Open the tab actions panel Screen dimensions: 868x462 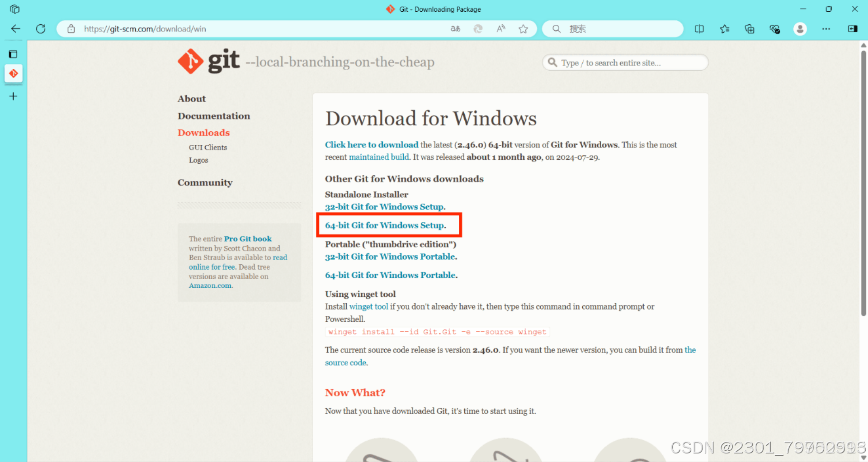tap(13, 54)
